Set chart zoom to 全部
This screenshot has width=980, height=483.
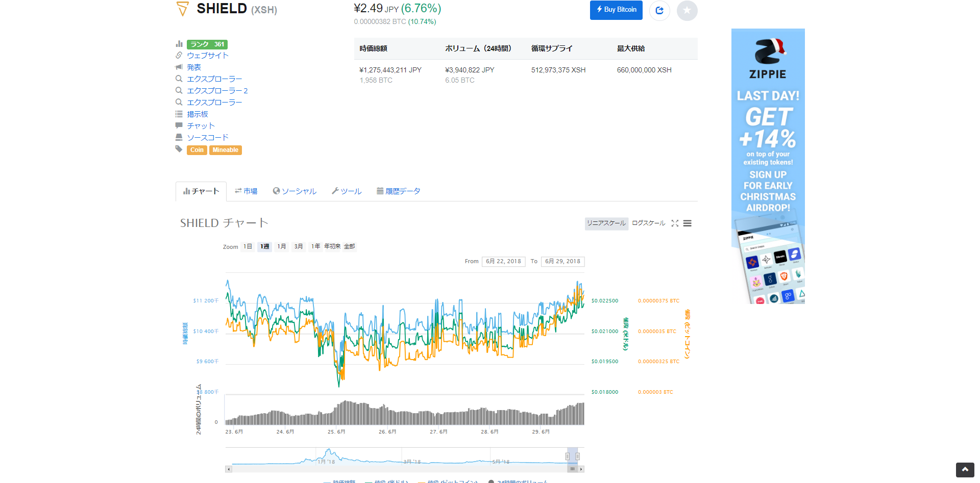coord(350,247)
